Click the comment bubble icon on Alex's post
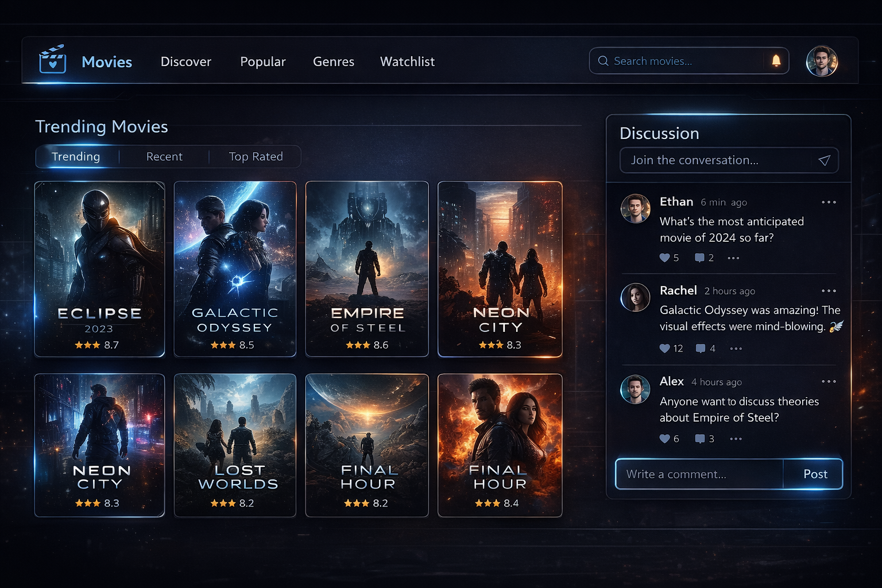 point(700,439)
